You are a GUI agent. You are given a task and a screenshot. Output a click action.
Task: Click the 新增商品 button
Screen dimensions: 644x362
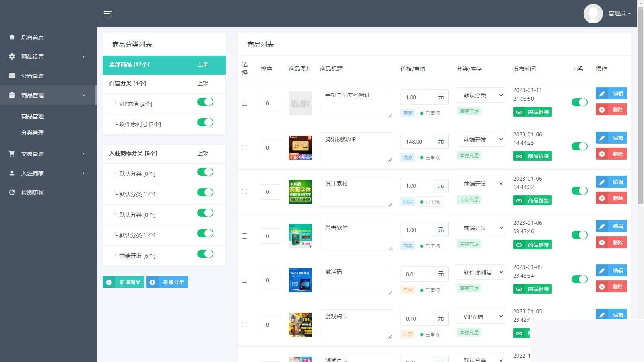click(123, 282)
